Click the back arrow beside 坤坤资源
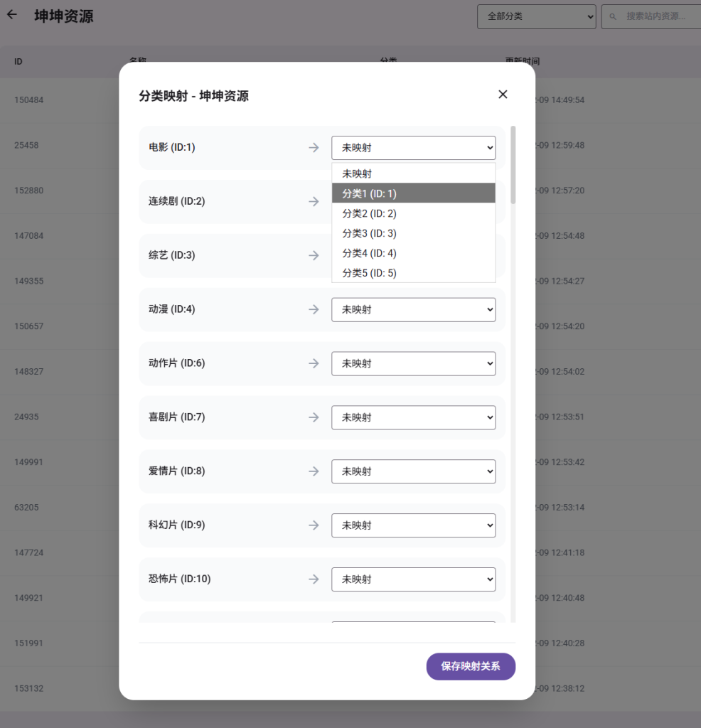The height and width of the screenshot is (728, 701). tap(11, 15)
